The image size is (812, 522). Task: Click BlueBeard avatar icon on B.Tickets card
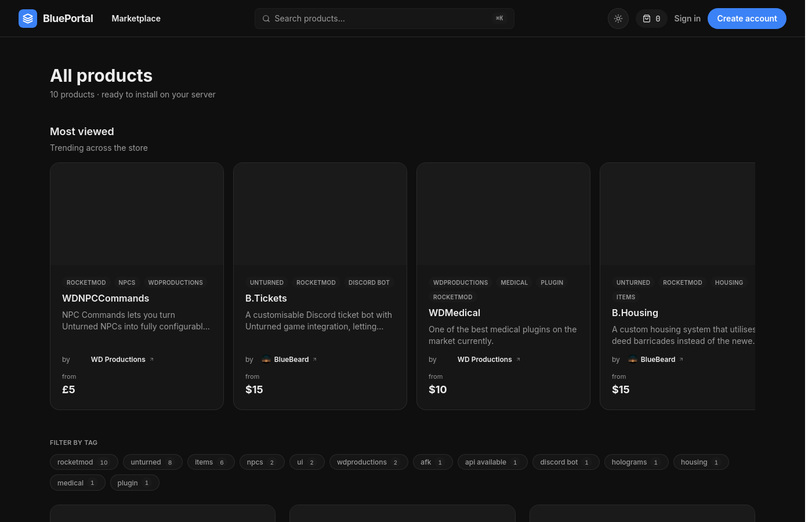[266, 360]
